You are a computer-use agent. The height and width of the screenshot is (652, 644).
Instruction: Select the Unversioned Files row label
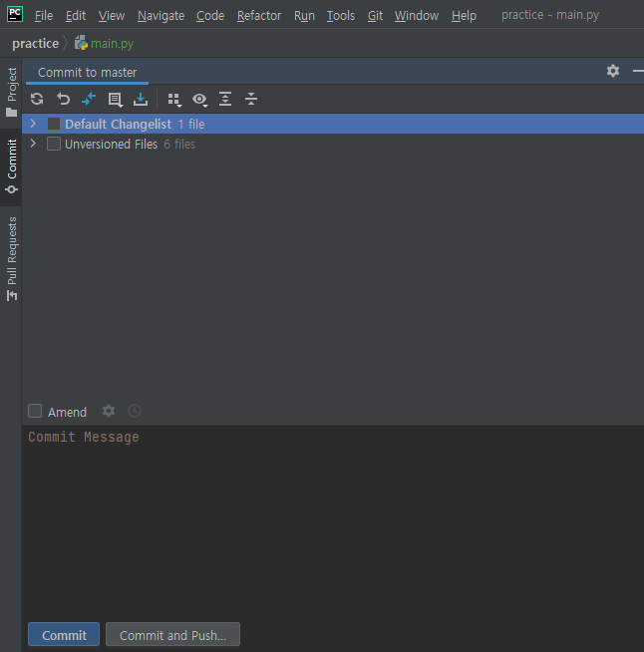111,144
